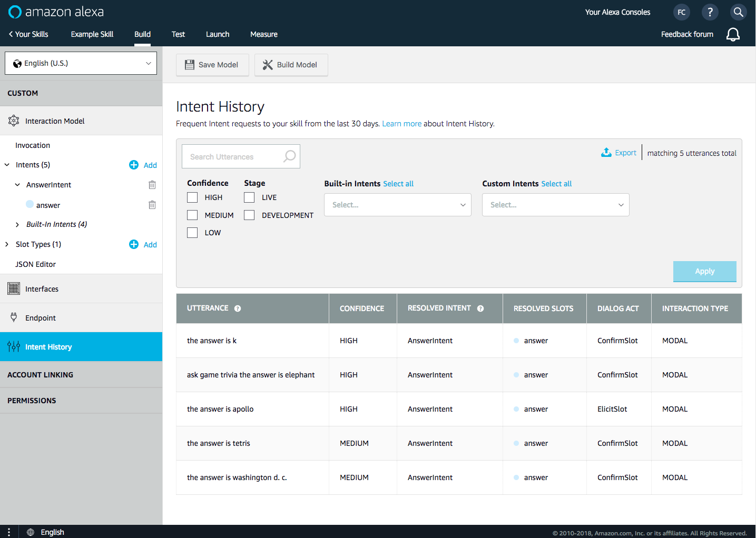Delete AnswerIntent using its trash icon

pyautogui.click(x=152, y=185)
